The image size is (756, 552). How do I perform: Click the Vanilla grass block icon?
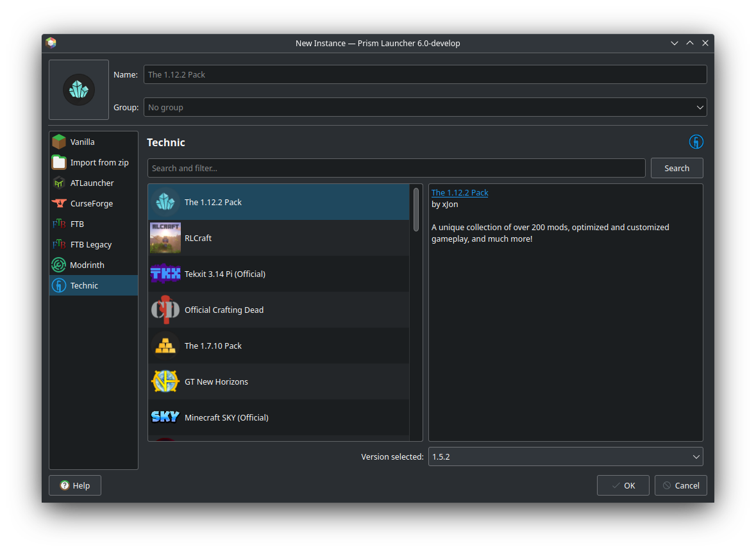point(59,142)
